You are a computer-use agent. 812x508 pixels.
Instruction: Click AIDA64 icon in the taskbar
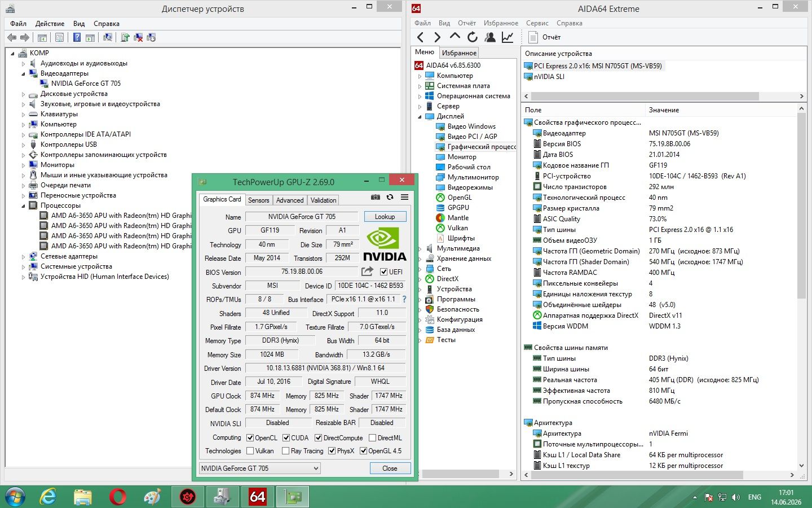[x=257, y=497]
